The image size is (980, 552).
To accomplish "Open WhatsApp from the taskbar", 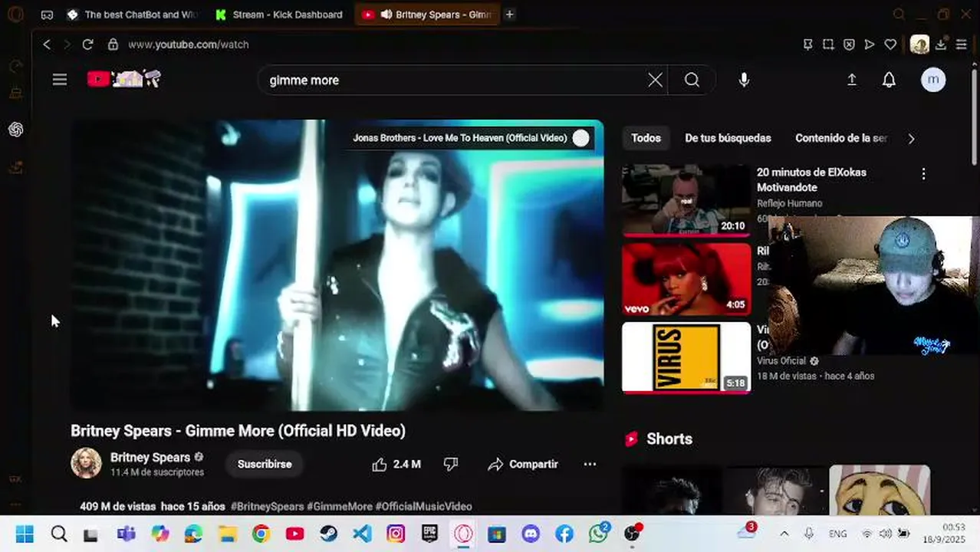I will 598,534.
